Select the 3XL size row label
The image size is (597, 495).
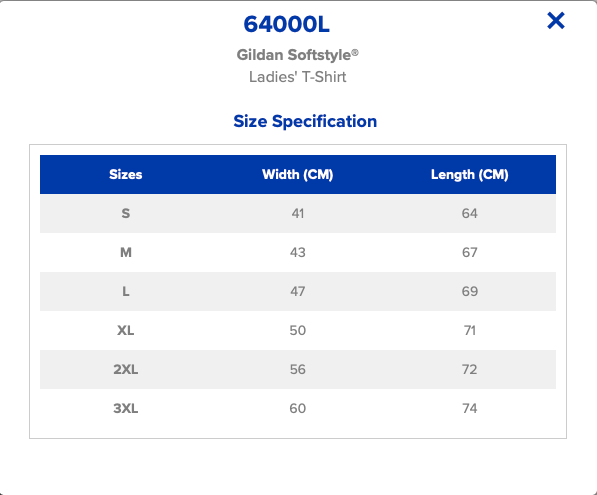point(126,408)
